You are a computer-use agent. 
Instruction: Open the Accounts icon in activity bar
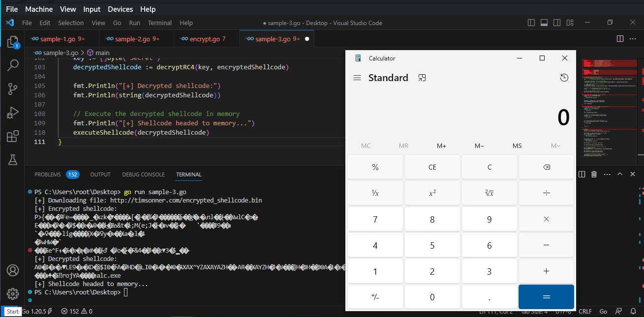pyautogui.click(x=13, y=270)
